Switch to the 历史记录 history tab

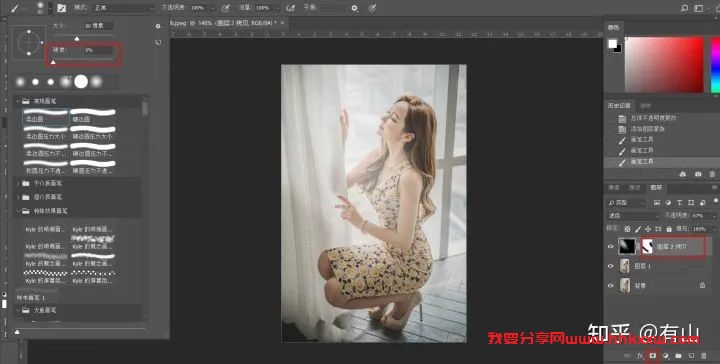pyautogui.click(x=619, y=106)
